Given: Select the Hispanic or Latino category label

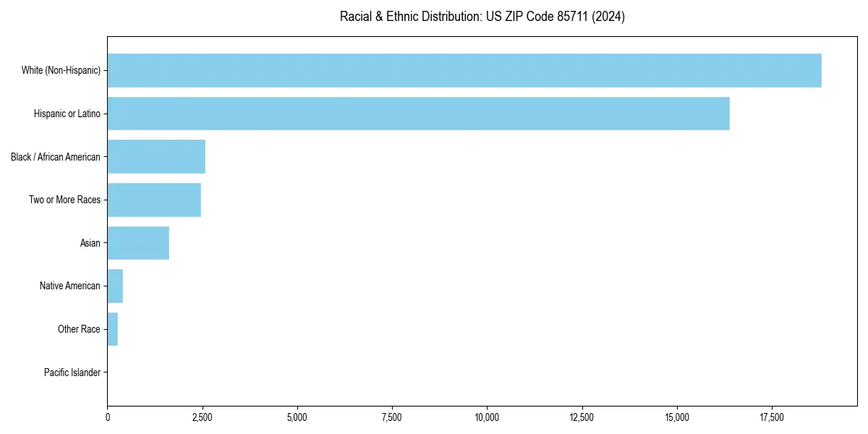Looking at the screenshot, I should (67, 114).
